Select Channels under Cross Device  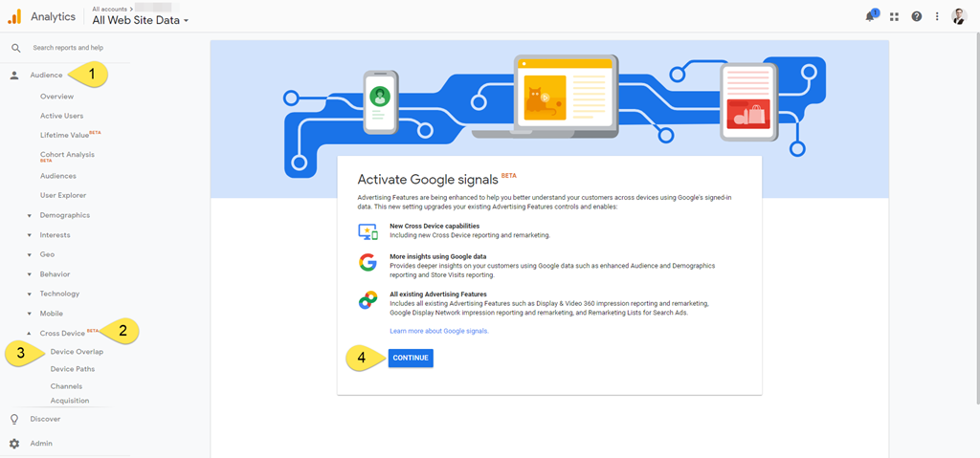tap(66, 386)
